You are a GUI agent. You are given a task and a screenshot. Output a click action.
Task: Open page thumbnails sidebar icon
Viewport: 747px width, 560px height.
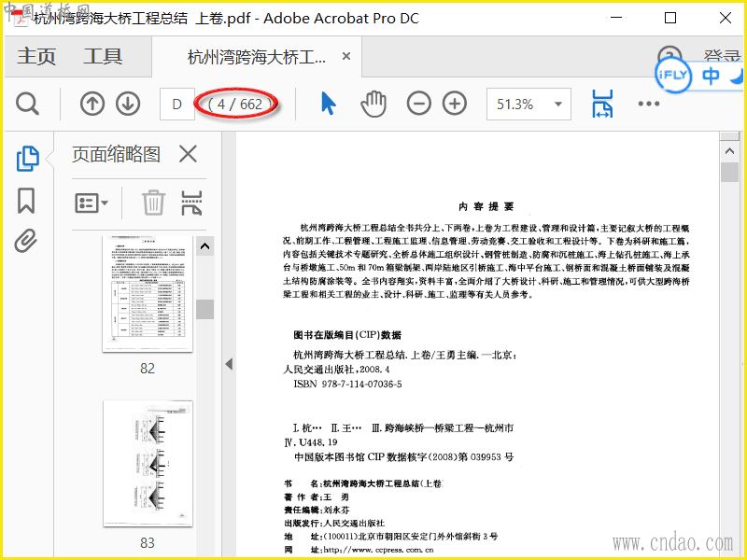click(27, 158)
